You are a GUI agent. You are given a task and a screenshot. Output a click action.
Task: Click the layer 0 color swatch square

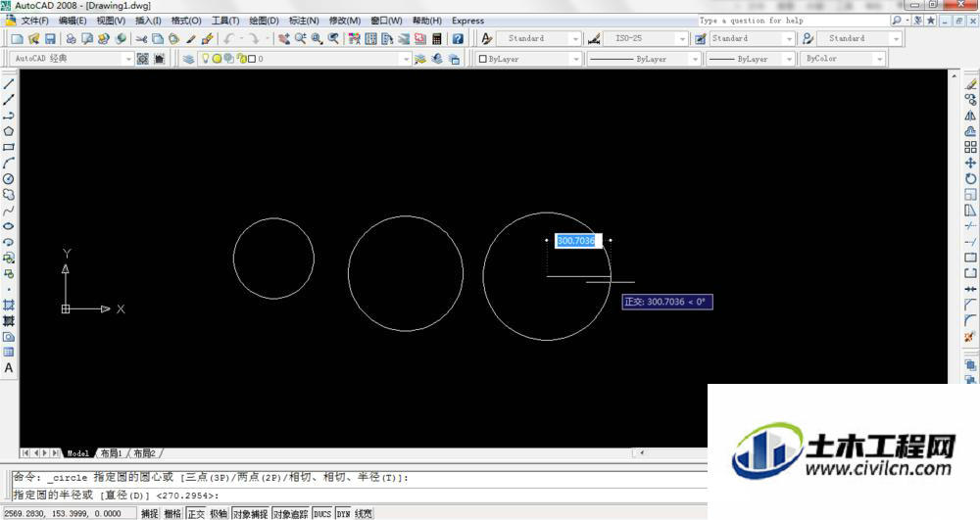252,59
